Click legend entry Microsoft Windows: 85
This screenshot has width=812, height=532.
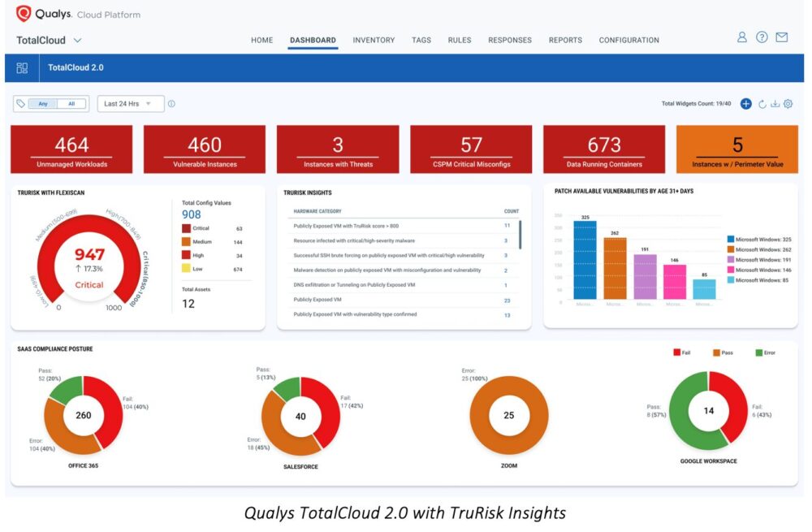pos(758,280)
